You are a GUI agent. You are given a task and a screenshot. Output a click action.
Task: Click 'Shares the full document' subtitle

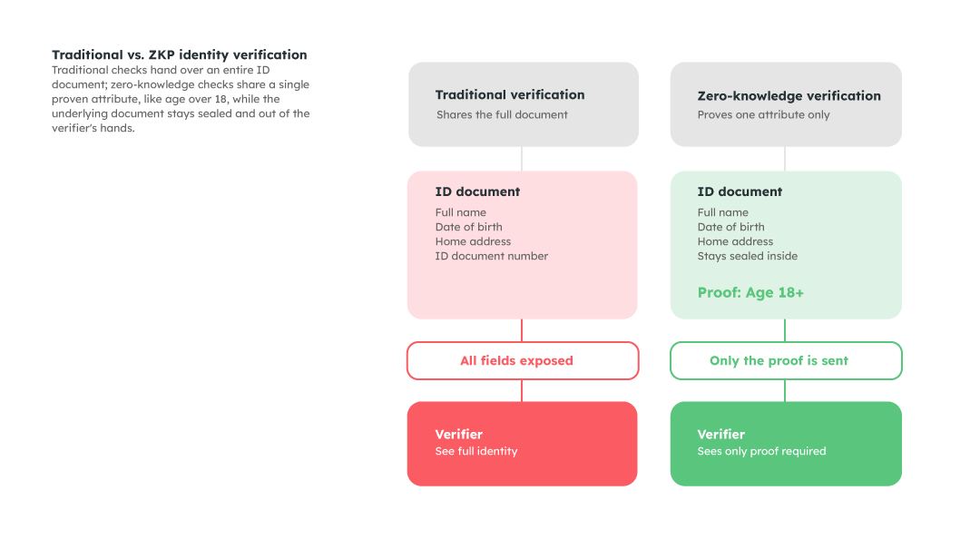[502, 114]
